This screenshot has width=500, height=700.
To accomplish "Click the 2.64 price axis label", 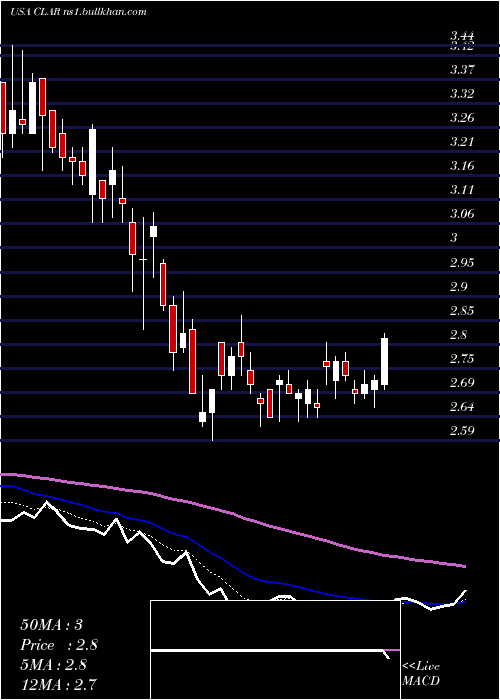I will pyautogui.click(x=462, y=407).
